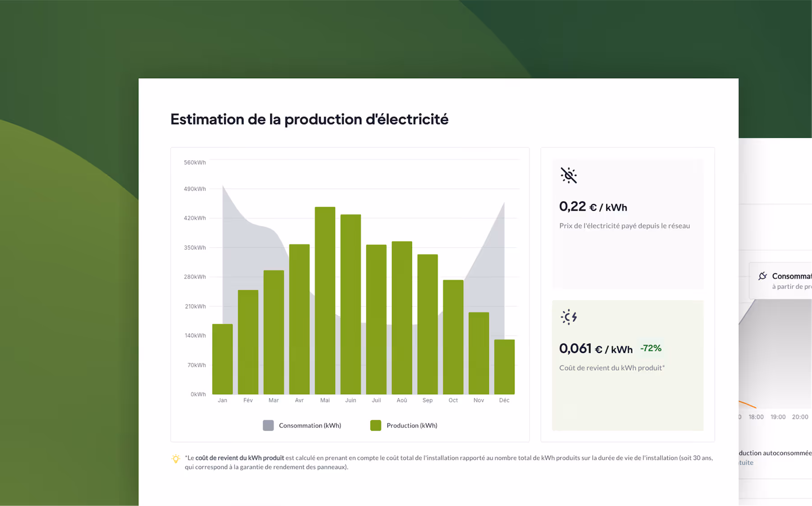The image size is (812, 506).
Task: Open the coût de revient du kWh produit link
Action: click(x=239, y=458)
